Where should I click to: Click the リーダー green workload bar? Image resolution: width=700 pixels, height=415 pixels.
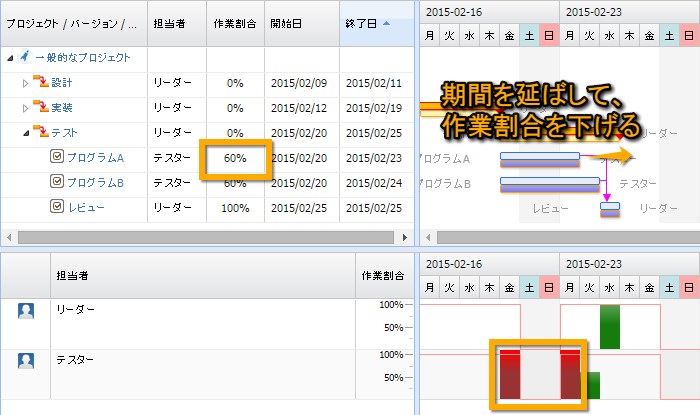(x=610, y=327)
